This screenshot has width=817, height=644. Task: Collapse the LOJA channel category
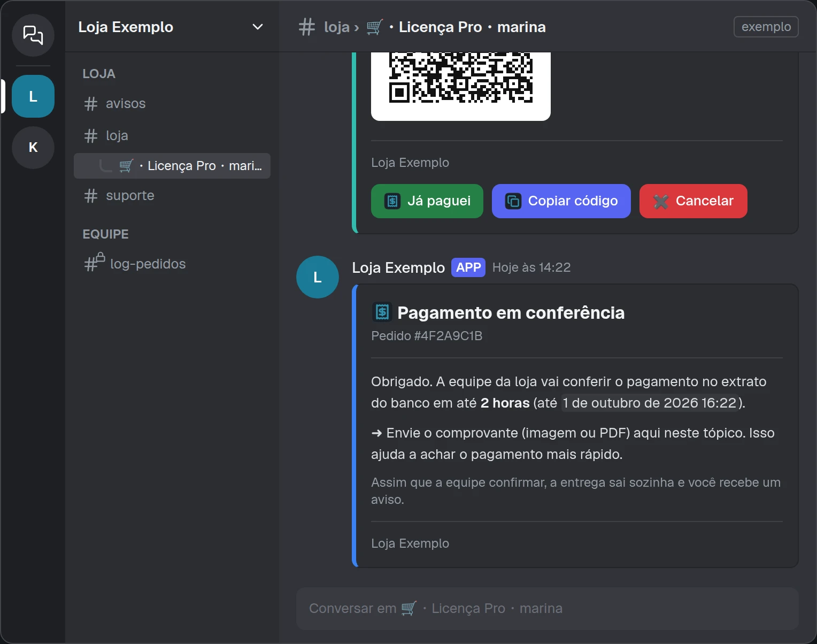(99, 74)
